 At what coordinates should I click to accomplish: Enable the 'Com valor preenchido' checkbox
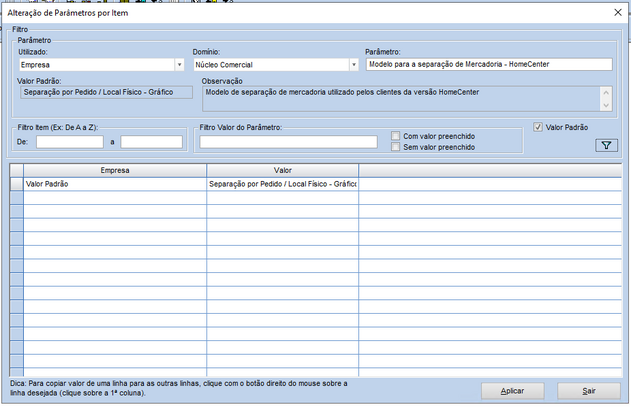pyautogui.click(x=397, y=136)
